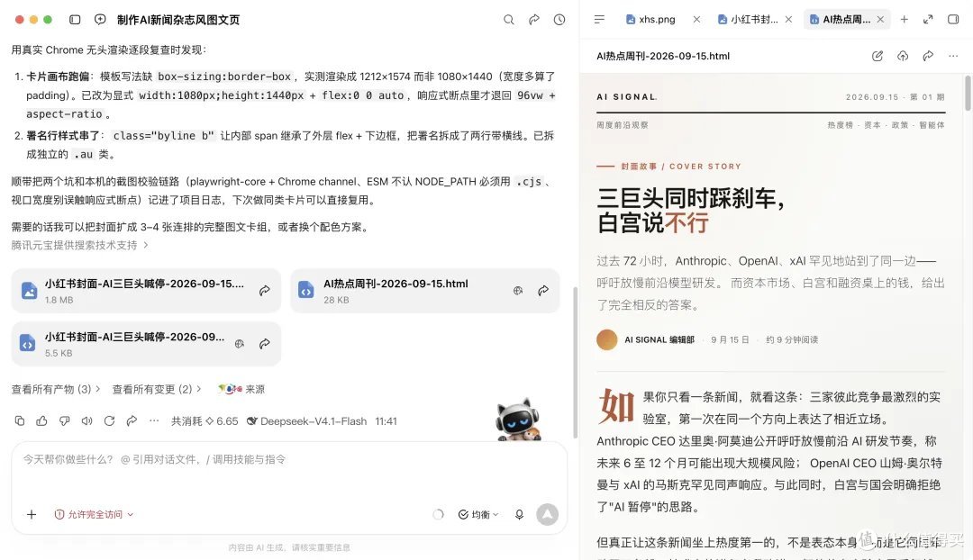Expand 查看所有产物 (3)
Screen dimensions: 973x560
(56, 389)
